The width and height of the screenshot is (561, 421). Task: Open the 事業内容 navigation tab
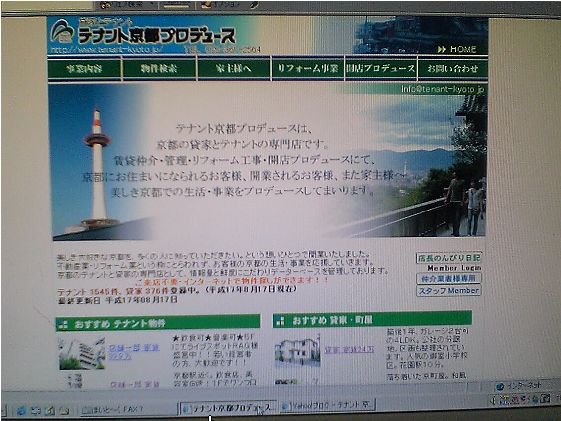pyautogui.click(x=85, y=68)
